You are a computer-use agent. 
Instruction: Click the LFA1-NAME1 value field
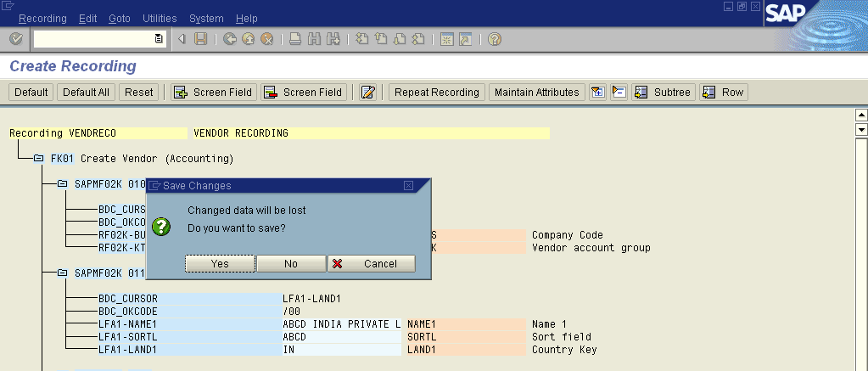341,324
